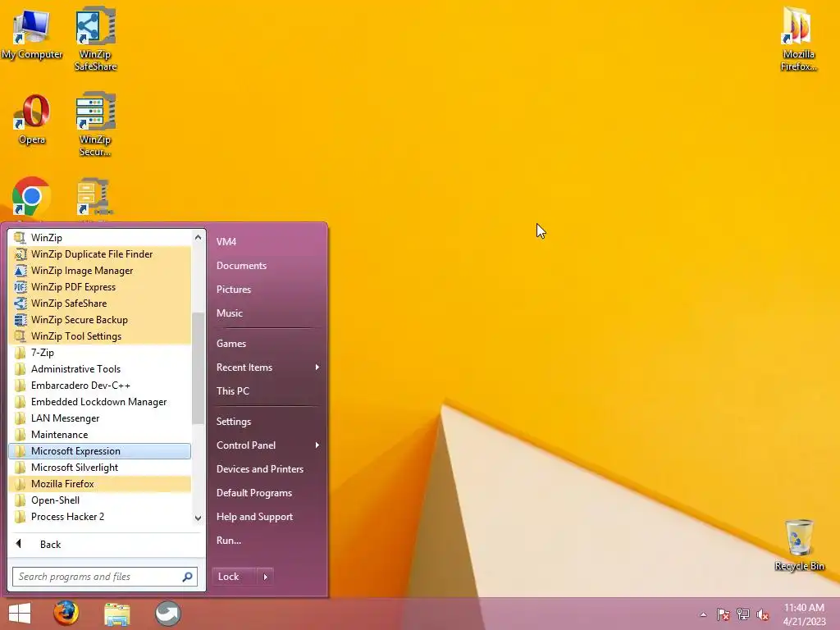Click the muted volume tray icon

[763, 614]
